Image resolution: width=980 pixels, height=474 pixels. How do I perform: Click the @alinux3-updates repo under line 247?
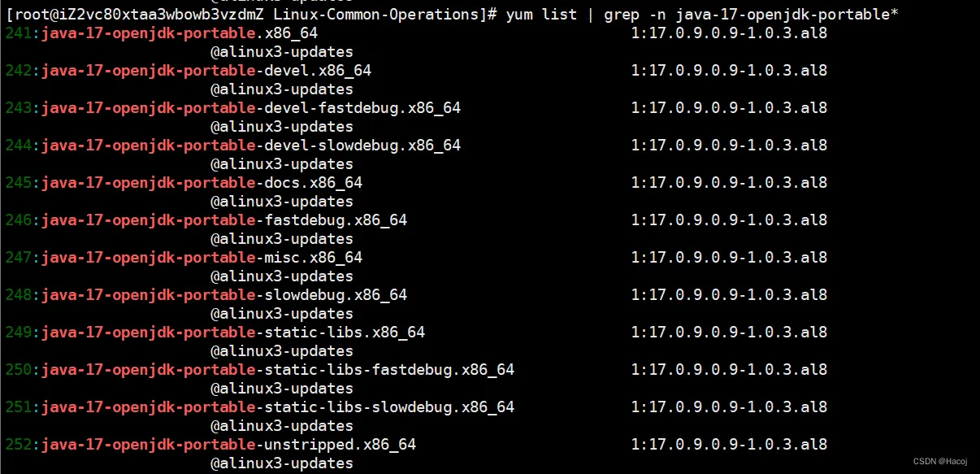tap(282, 276)
